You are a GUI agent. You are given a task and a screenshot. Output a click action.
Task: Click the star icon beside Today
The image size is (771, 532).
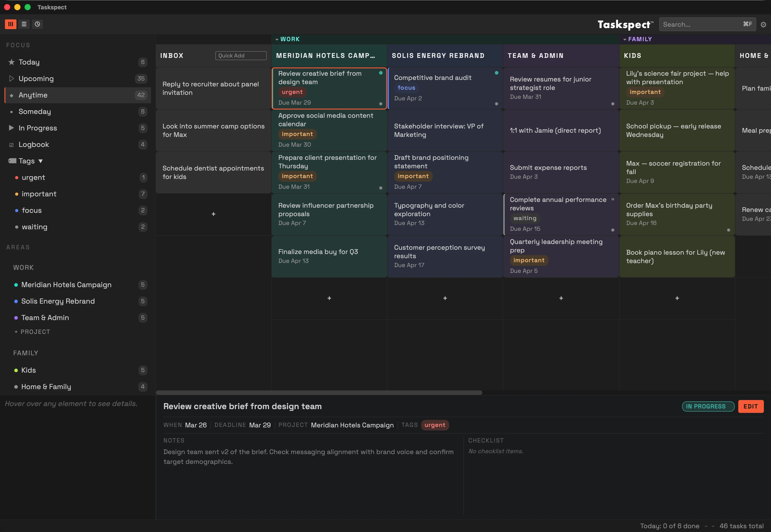[11, 62]
